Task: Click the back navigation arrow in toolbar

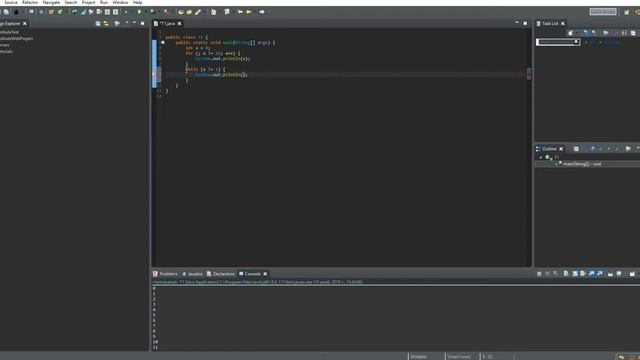Action: [x=249, y=12]
